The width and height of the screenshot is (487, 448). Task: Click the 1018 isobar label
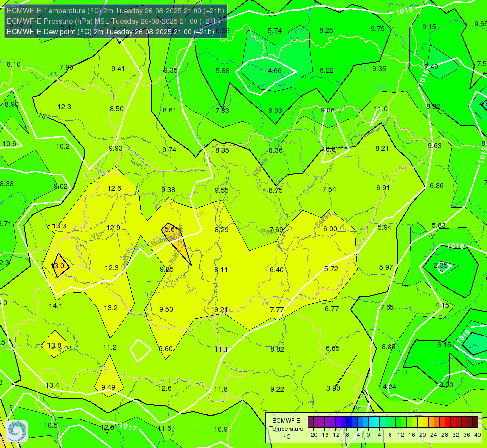(455, 246)
